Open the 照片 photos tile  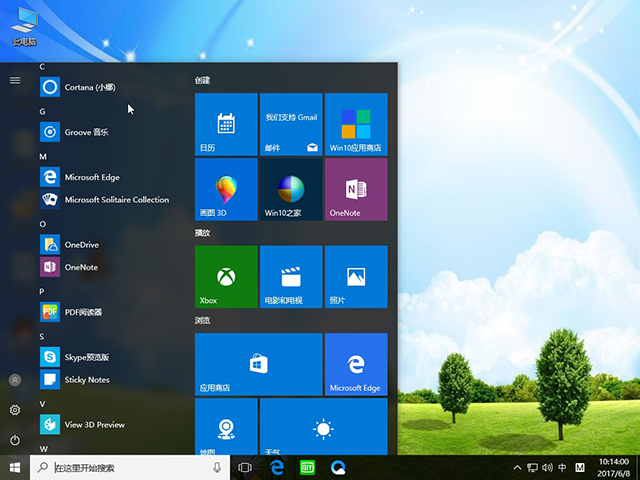point(356,277)
